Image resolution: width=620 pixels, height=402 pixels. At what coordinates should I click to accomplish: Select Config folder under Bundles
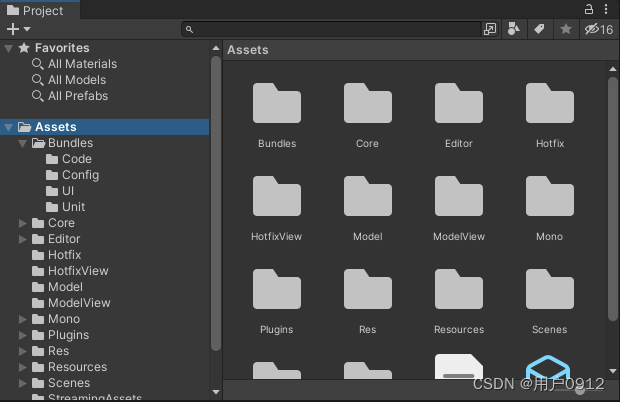80,175
